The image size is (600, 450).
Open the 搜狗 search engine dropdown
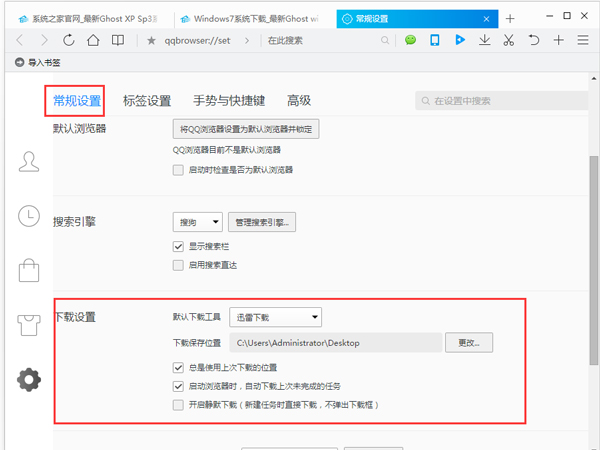point(198,222)
